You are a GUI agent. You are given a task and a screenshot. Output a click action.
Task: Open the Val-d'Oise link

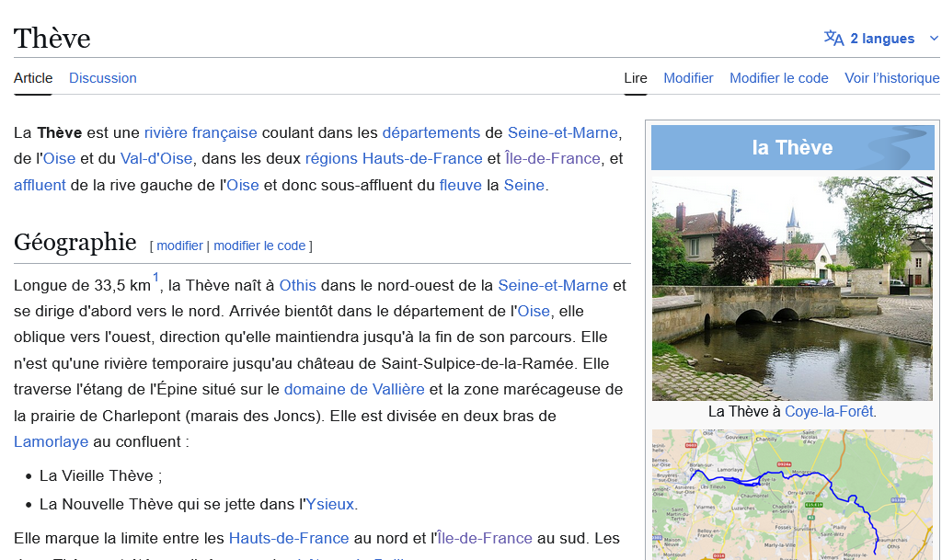tap(156, 158)
